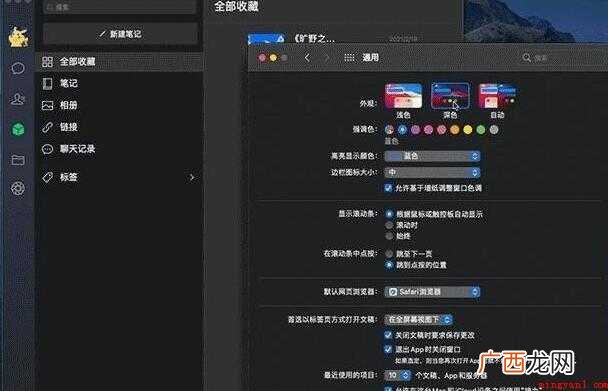Open the Moments shutter icon in WeChat sidebar
This screenshot has height=391, width=608.
point(18,189)
